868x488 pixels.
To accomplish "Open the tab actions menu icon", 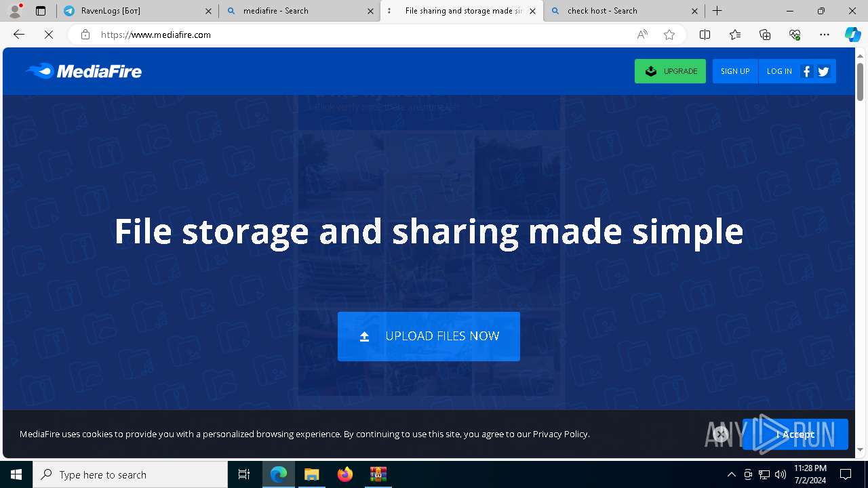I will [41, 11].
